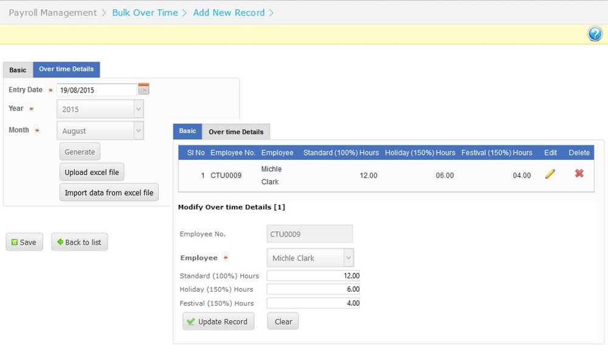
Task: Select the blue Over time Details tab
Action: tap(66, 69)
